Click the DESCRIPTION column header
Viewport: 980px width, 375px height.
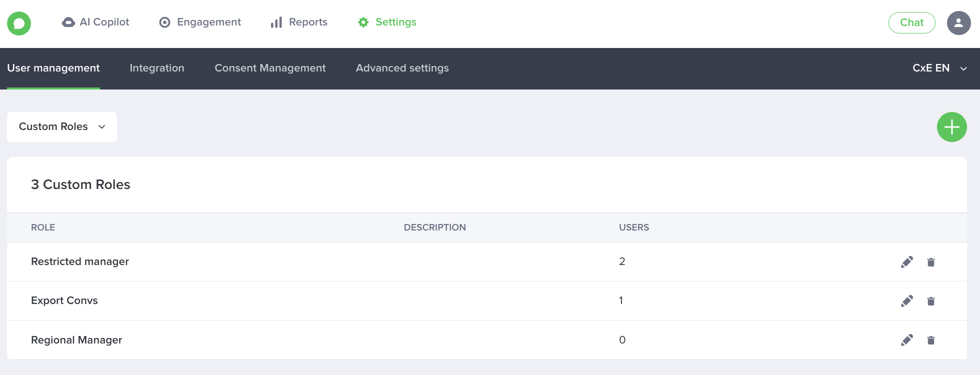point(434,227)
